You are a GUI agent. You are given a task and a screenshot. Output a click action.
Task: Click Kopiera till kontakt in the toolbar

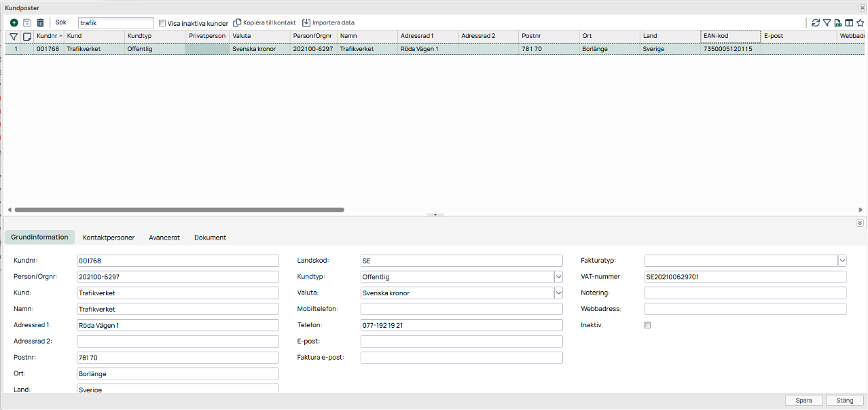tap(265, 23)
